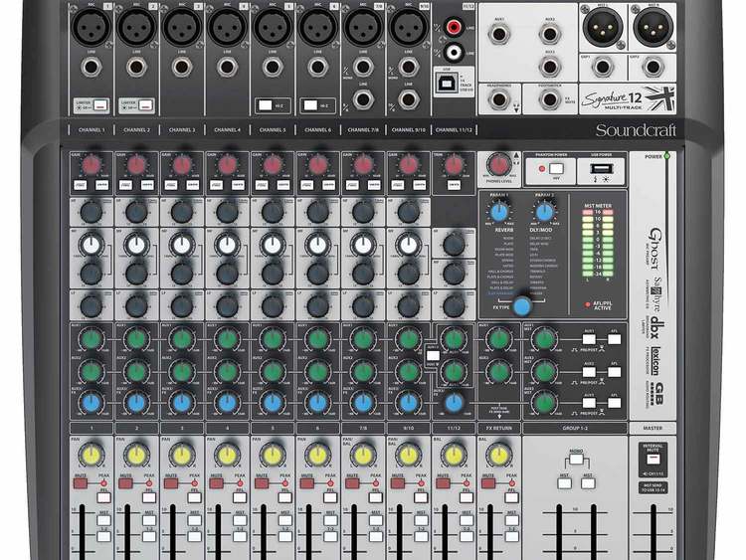Click the Channel 3 HF EQ knob
Screen dimensions: 746x560
(x=182, y=212)
